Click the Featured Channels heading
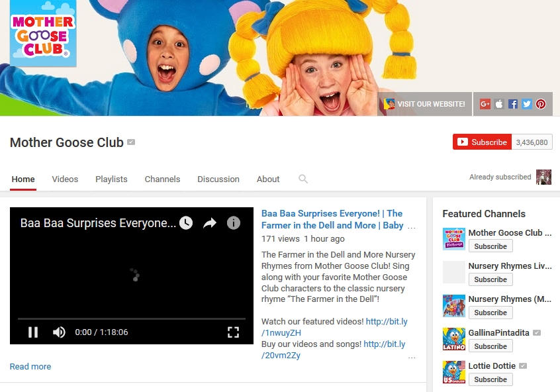 (x=484, y=214)
